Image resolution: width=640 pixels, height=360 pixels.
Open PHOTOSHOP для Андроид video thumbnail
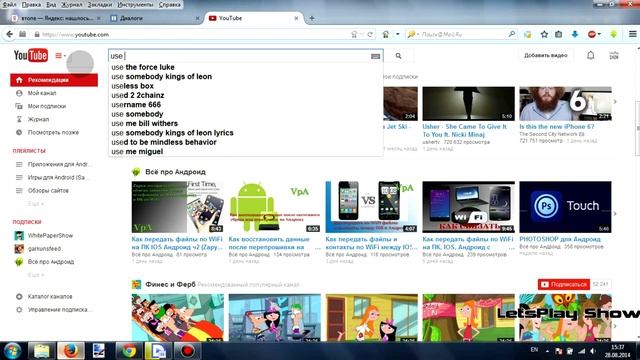tap(565, 207)
